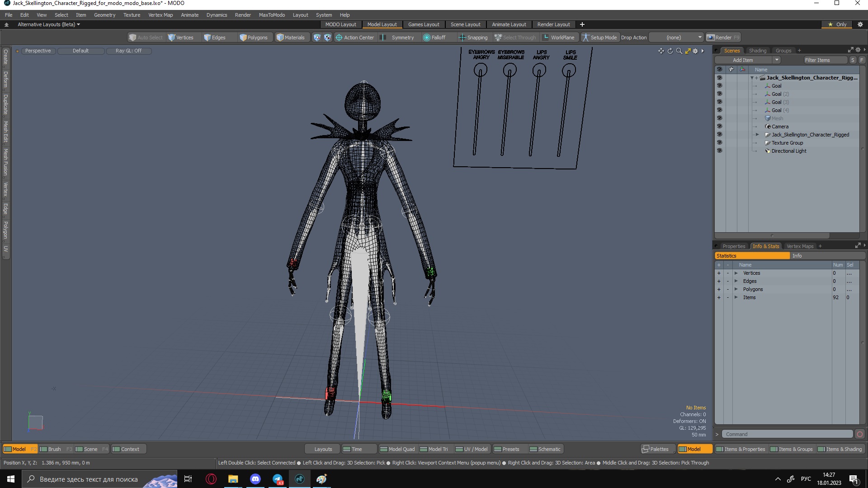868x488 pixels.
Task: Click the Model Quad button
Action: tap(397, 449)
